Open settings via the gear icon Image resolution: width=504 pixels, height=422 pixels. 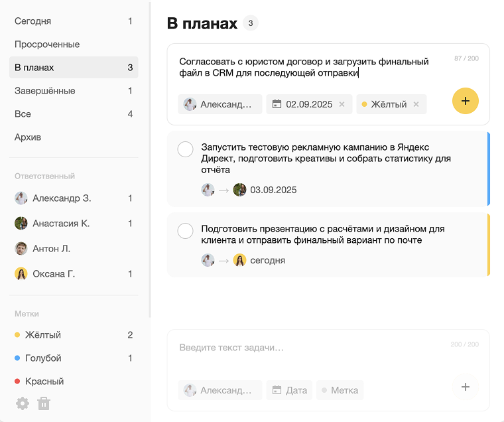(x=23, y=403)
